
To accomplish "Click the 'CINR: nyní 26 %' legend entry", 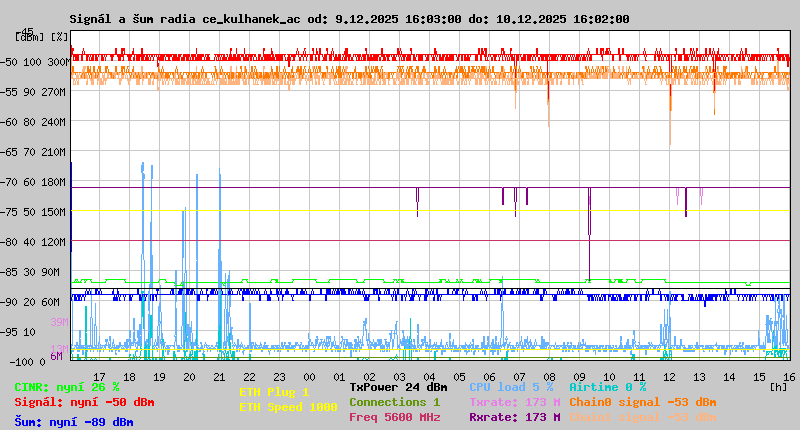I will pyautogui.click(x=67, y=387).
